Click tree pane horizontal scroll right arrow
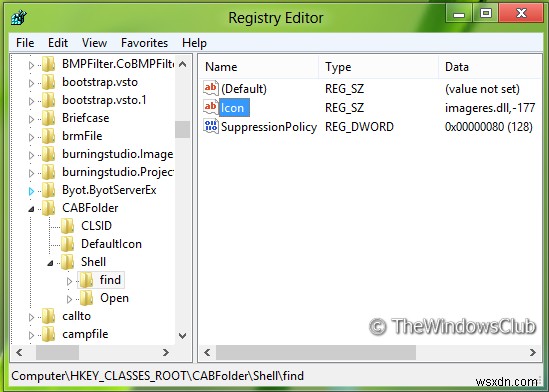This screenshot has width=549, height=392. pos(166,352)
